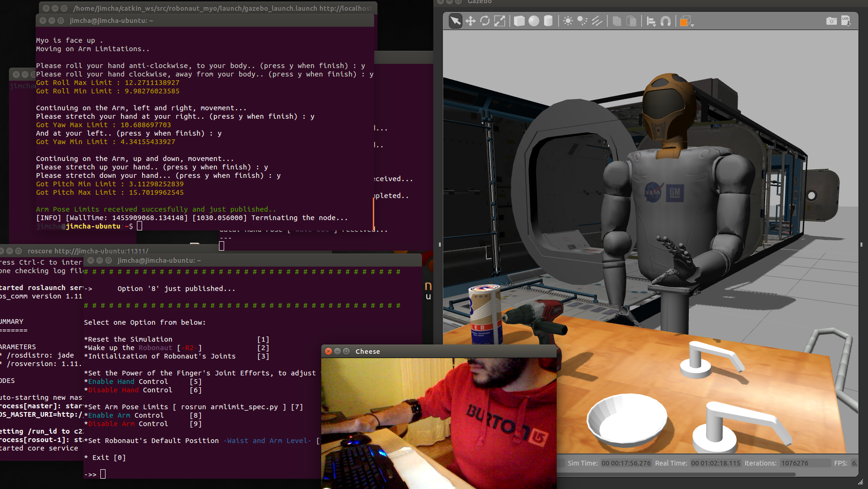This screenshot has height=489, width=868.
Task: Click the 'Reset the Simulation' menu line
Action: (x=176, y=339)
